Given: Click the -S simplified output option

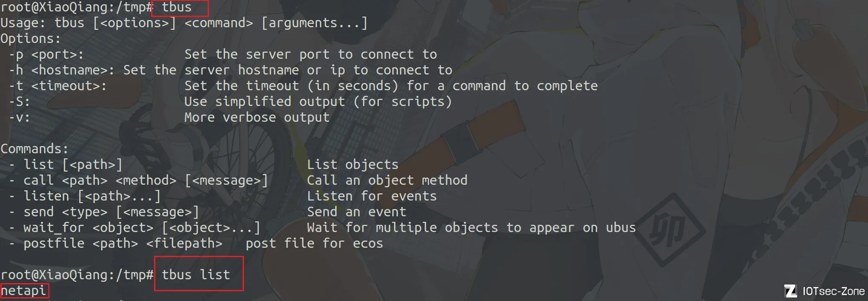Looking at the screenshot, I should [x=230, y=102].
